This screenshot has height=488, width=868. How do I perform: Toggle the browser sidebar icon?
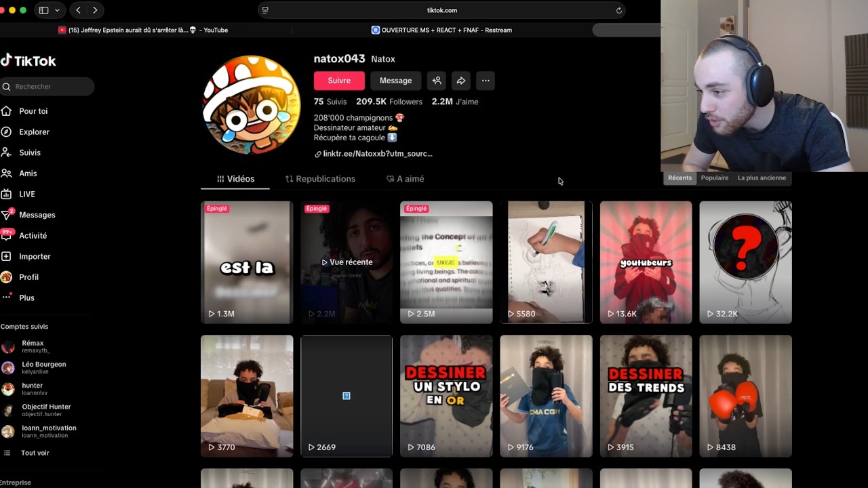tap(43, 10)
